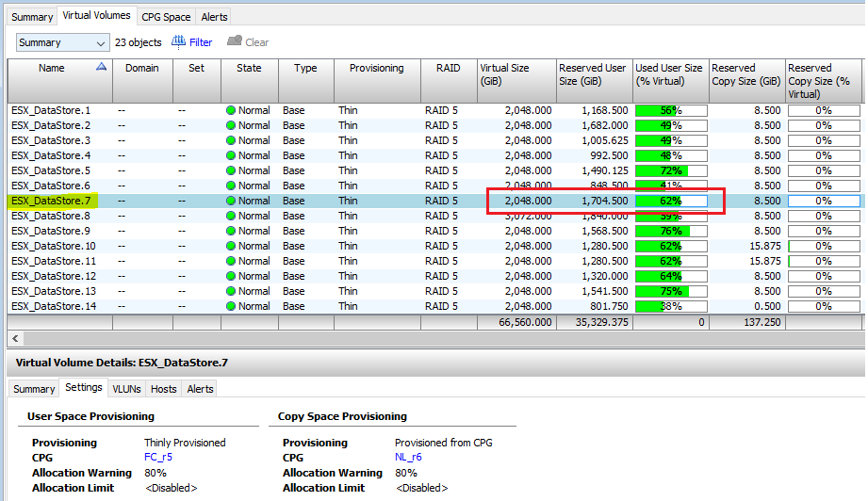This screenshot has height=501, width=868.
Task: Click the 1,704.500 reserved user size cell
Action: 604,201
